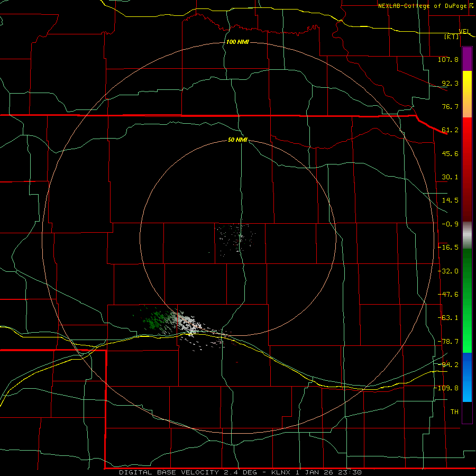
Task: Select the 76.7 legend value
Action: (450, 106)
